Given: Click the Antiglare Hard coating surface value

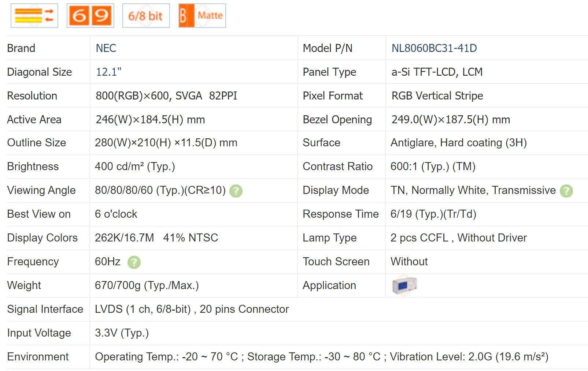Looking at the screenshot, I should coord(458,143).
